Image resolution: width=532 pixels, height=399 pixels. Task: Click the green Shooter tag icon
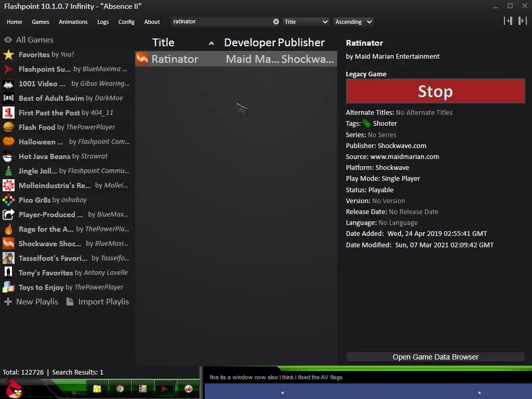pyautogui.click(x=367, y=124)
